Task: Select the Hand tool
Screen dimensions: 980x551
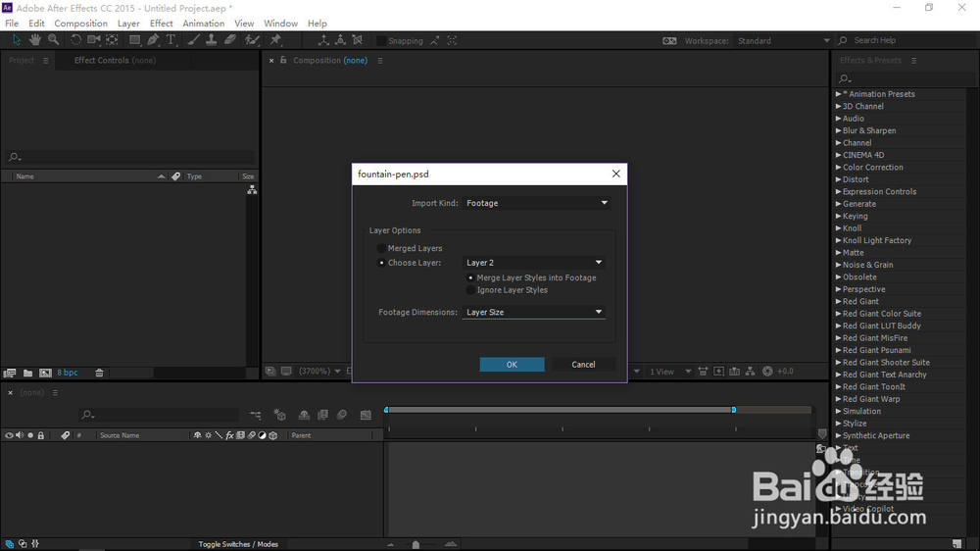Action: coord(35,40)
